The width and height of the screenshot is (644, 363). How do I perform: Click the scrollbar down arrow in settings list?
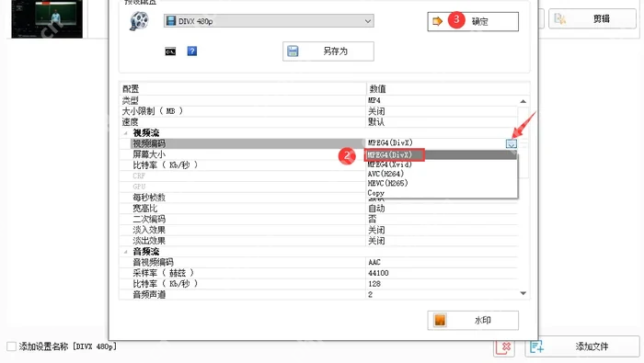(523, 293)
